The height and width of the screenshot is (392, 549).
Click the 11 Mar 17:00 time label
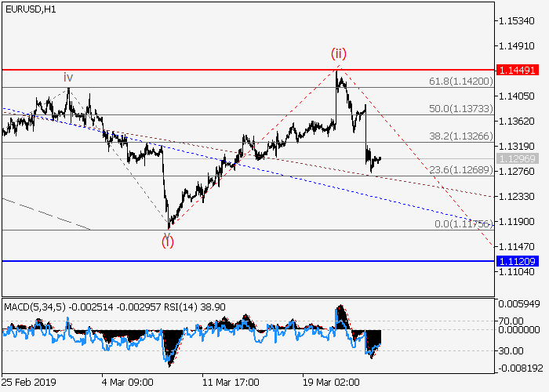coord(230,383)
